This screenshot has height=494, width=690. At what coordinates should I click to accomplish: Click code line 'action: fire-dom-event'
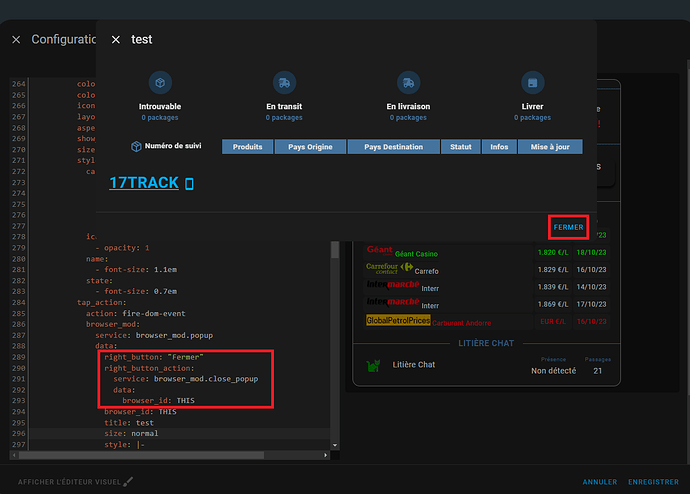[136, 314]
